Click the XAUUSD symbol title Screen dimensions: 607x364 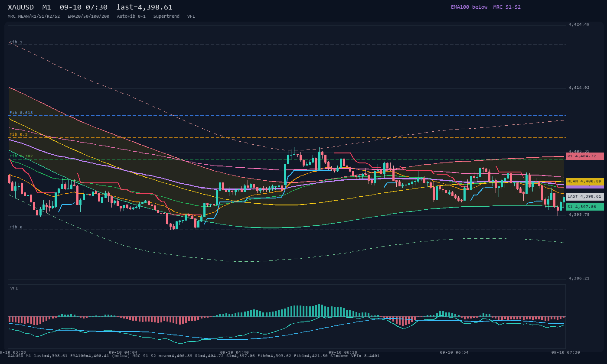pos(21,7)
